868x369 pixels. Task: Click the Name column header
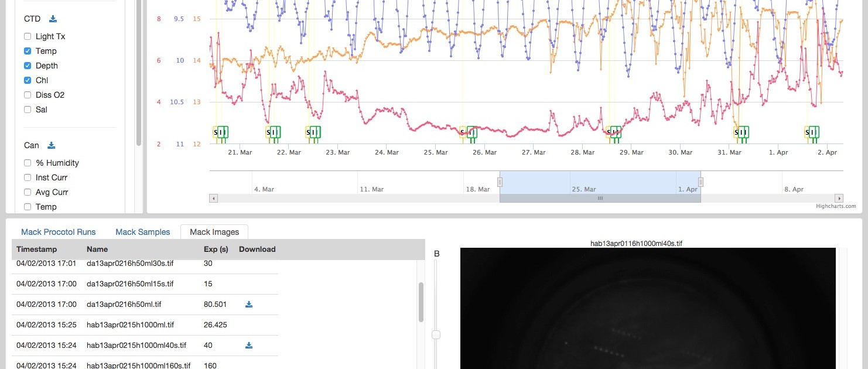[97, 249]
